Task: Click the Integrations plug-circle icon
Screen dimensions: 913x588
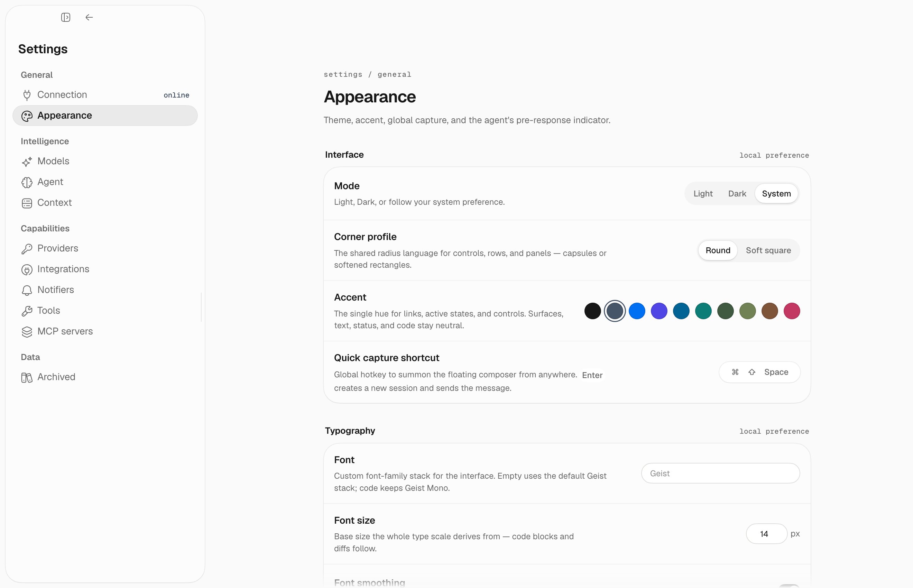Action: (27, 269)
